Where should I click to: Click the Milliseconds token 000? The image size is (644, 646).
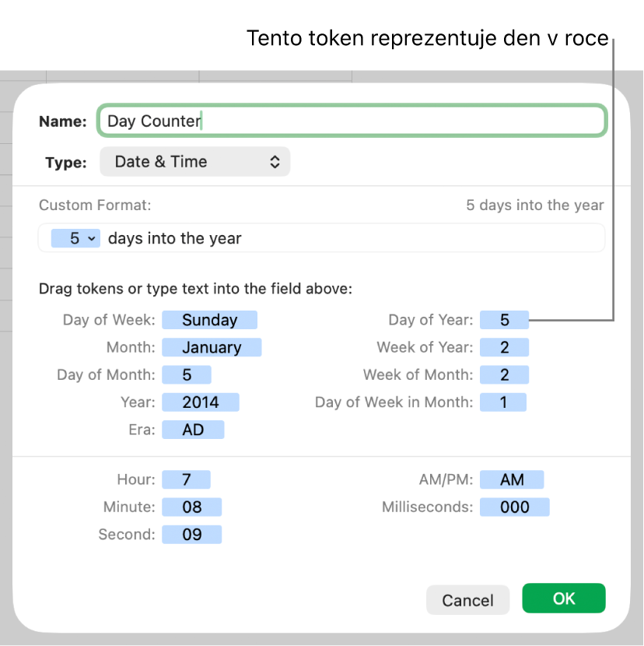(x=514, y=507)
